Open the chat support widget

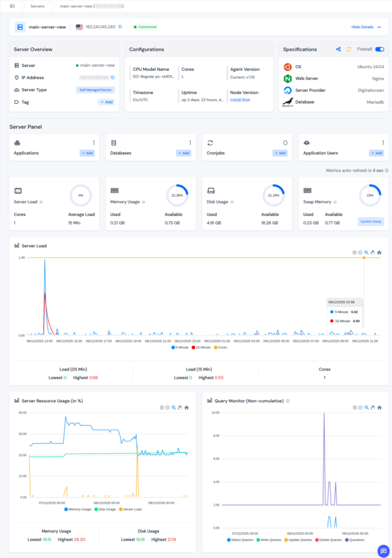383,550
